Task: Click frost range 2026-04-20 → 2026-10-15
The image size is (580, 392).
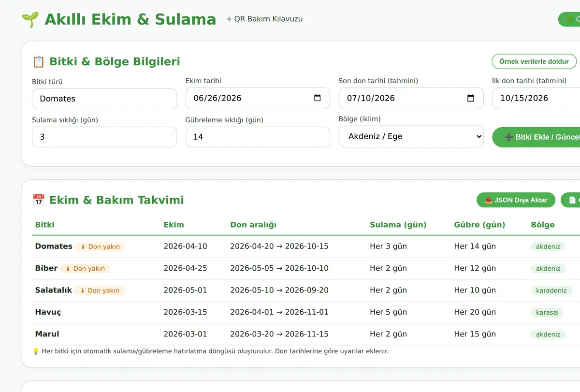Action: coord(279,247)
